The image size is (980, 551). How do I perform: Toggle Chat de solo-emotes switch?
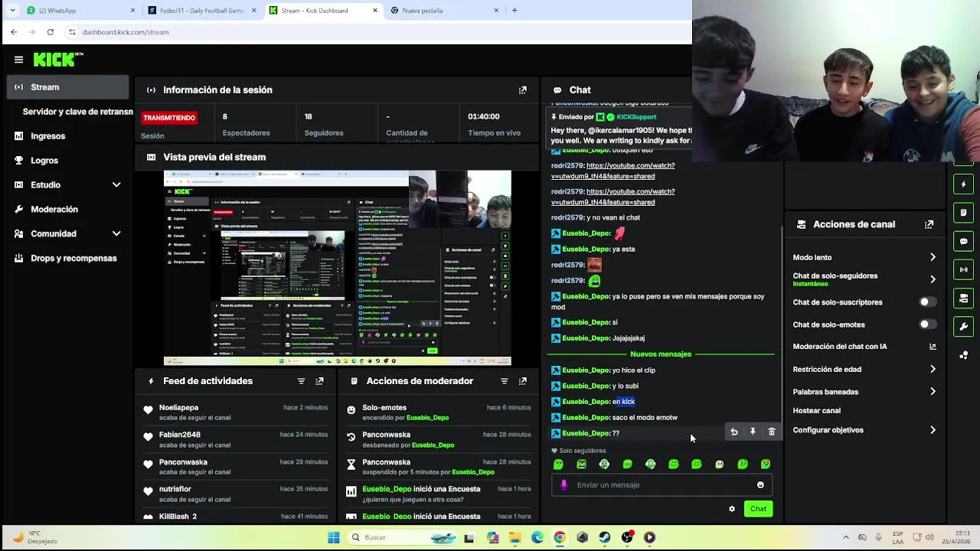point(927,324)
